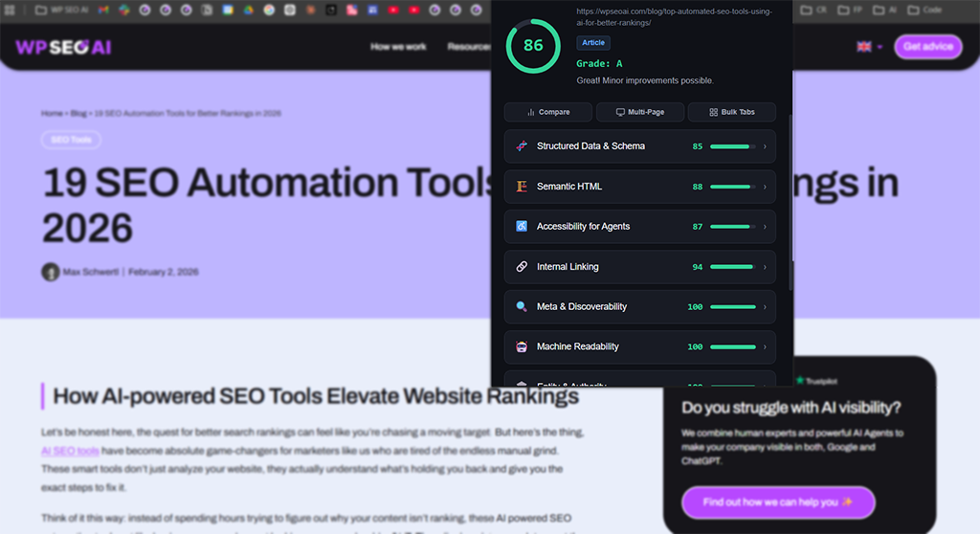This screenshot has width=980, height=534.
Task: Expand the Structured Data & Schema row chevron
Action: point(765,146)
